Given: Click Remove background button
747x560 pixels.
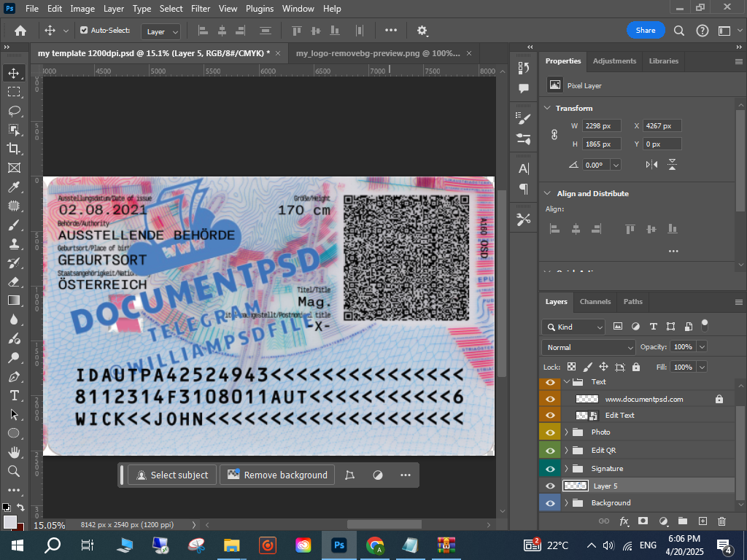Looking at the screenshot, I should pyautogui.click(x=277, y=475).
